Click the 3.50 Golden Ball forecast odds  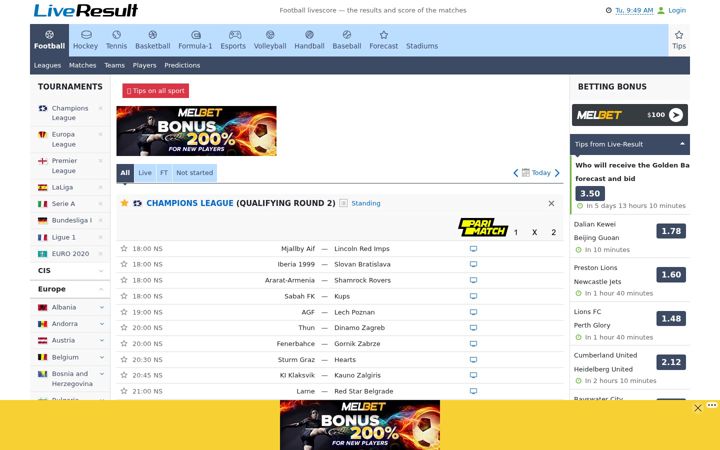(590, 193)
